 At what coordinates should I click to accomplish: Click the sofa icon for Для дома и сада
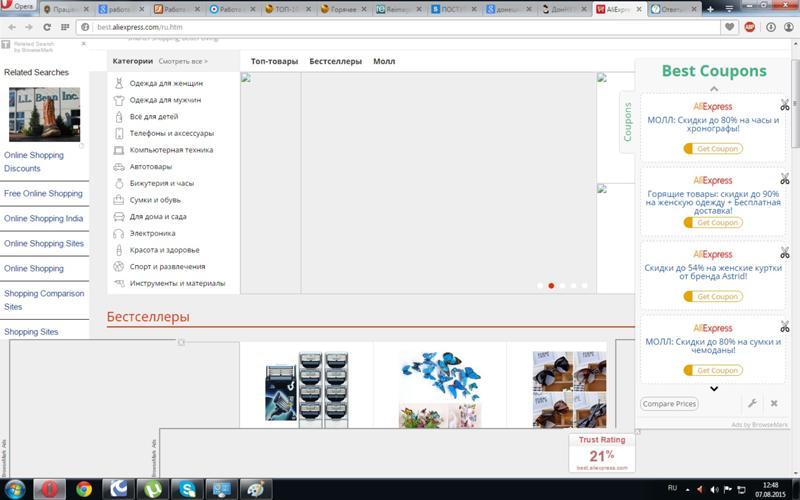(x=119, y=217)
